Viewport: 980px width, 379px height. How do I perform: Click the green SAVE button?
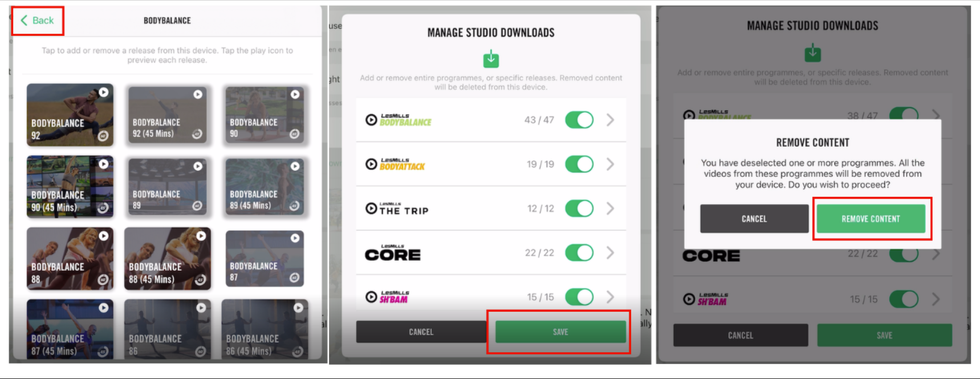click(560, 332)
